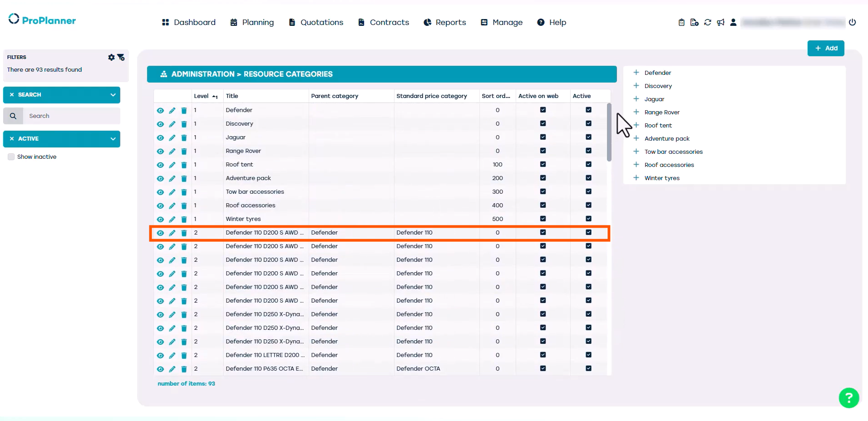Open the Dashboard menu

[189, 22]
